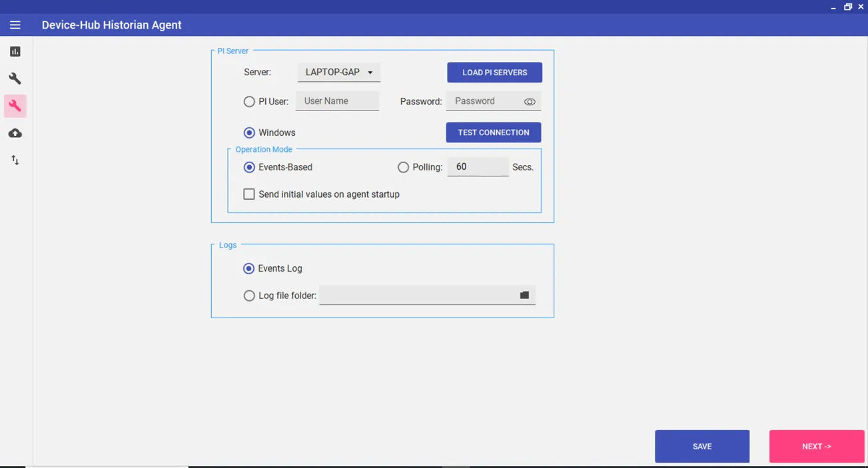This screenshot has height=468, width=868.
Task: Open the cloud upload sidebar icon
Action: 15,133
